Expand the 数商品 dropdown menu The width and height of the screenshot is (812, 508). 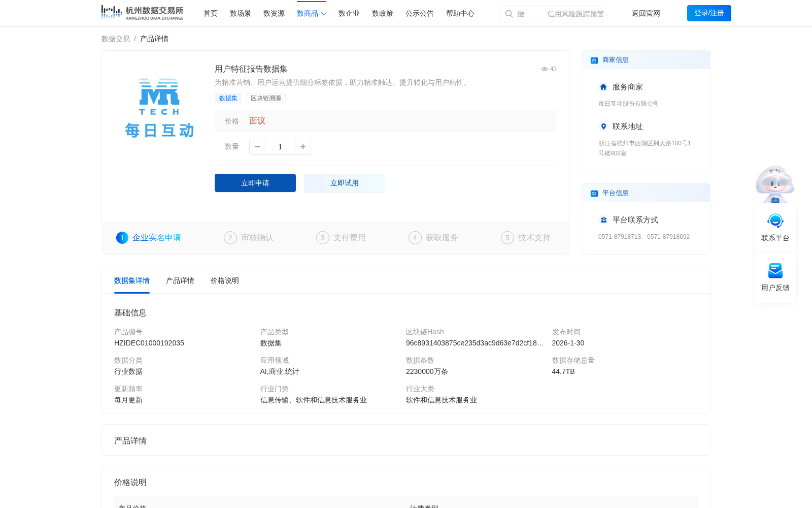point(312,13)
